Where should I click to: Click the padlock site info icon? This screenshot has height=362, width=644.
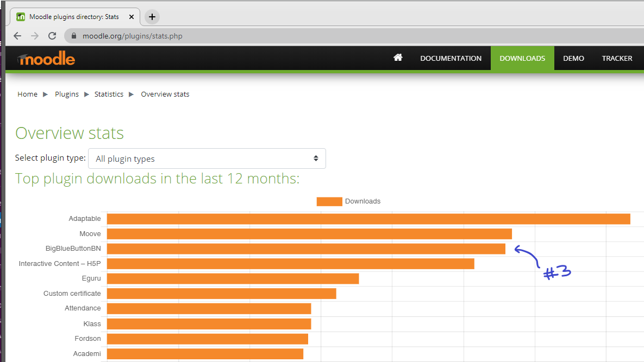point(74,36)
